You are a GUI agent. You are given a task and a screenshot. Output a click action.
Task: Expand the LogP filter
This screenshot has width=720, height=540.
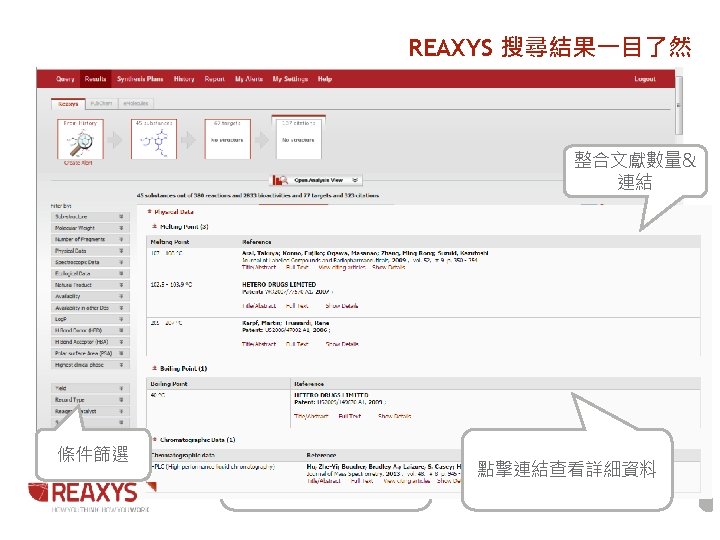(x=90, y=319)
